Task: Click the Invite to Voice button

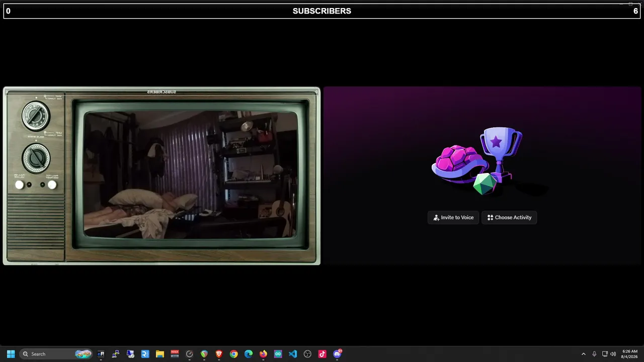Action: [453, 217]
